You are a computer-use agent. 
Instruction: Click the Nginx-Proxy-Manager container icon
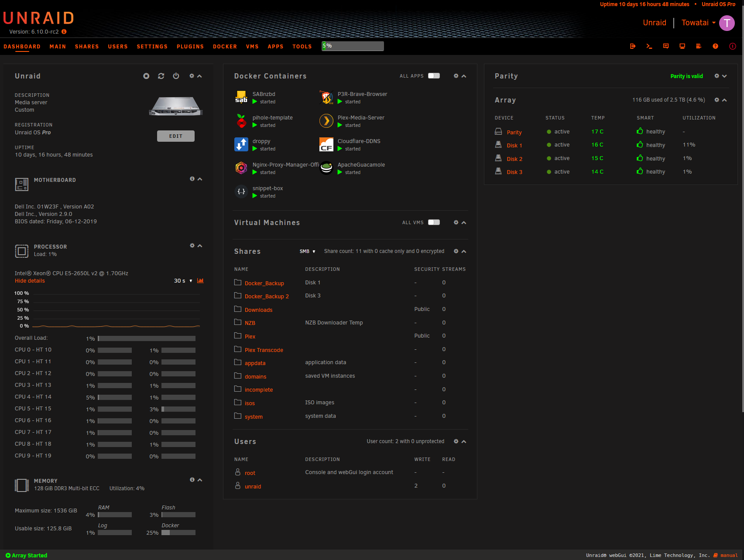241,168
